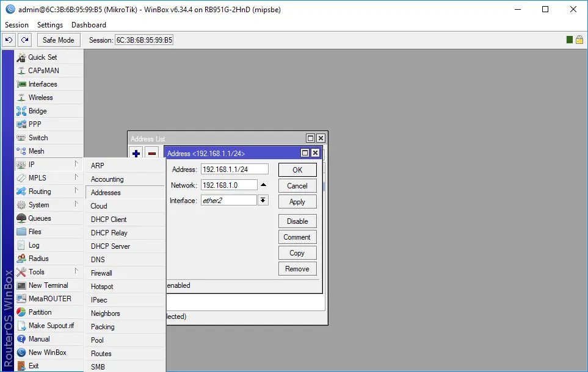Click the Address input field

click(234, 170)
